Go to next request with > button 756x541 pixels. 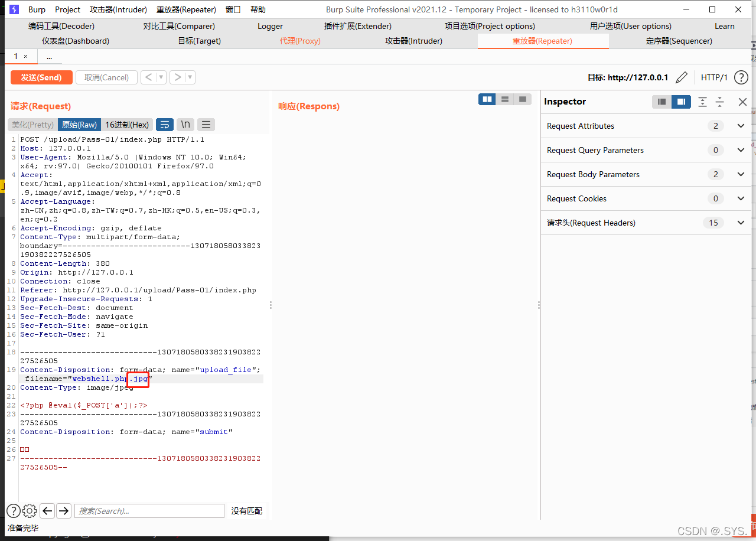click(177, 77)
